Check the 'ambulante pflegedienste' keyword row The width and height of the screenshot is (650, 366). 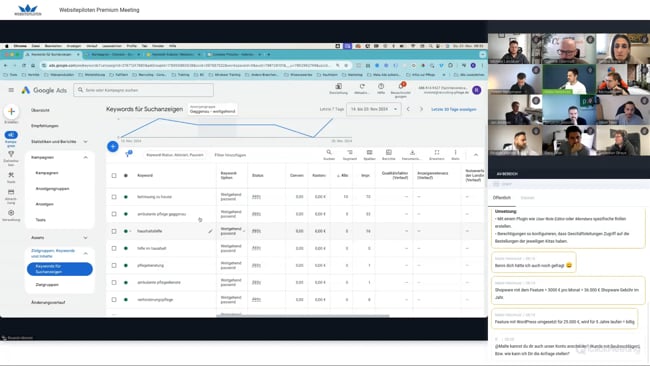coord(114,282)
